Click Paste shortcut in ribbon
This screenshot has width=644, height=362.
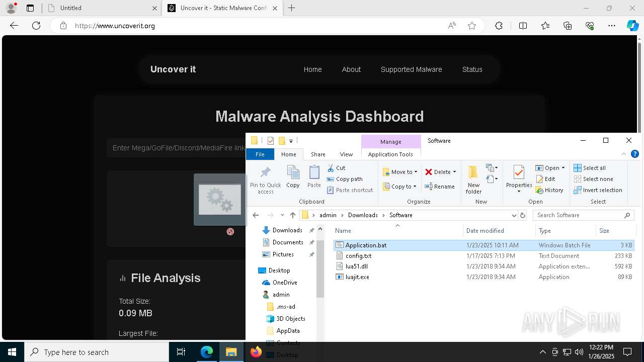pos(350,190)
